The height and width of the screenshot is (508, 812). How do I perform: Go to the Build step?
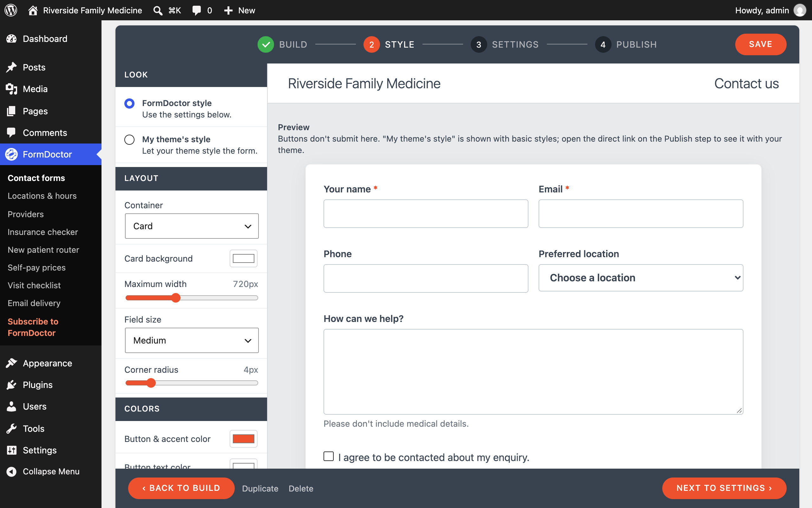[x=282, y=44]
